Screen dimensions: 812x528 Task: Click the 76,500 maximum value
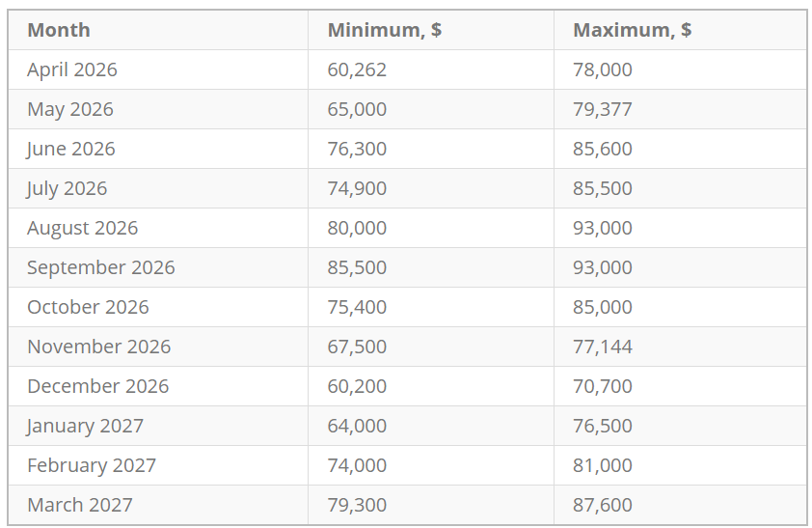[603, 426]
